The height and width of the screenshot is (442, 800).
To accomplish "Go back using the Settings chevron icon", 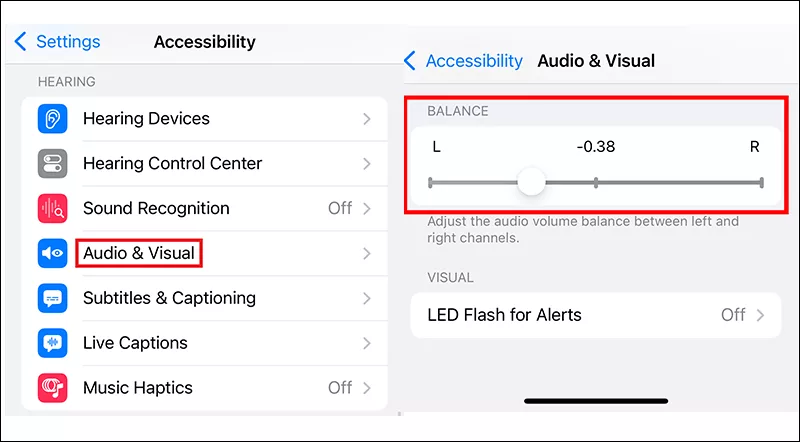I will click(x=21, y=42).
